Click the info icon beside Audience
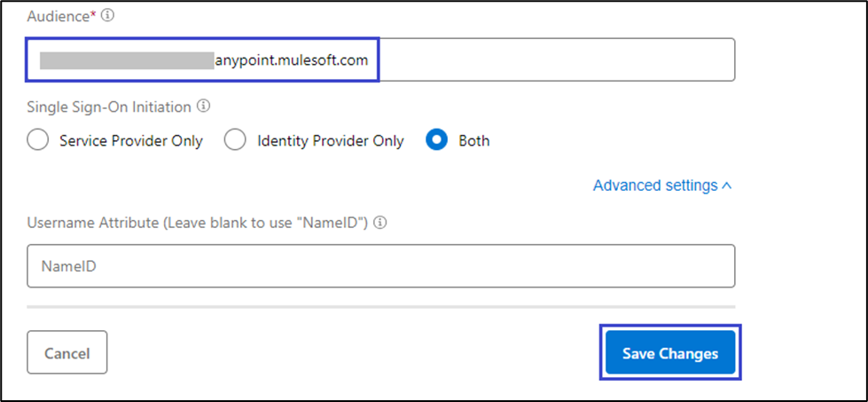The height and width of the screenshot is (402, 868). (108, 16)
